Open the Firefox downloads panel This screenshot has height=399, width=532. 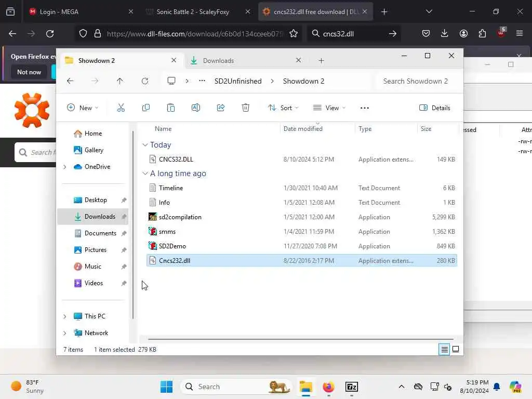pos(445,34)
